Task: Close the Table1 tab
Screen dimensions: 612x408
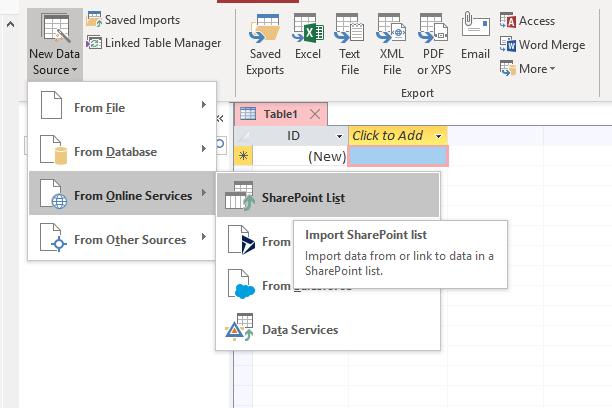Action: pos(315,114)
